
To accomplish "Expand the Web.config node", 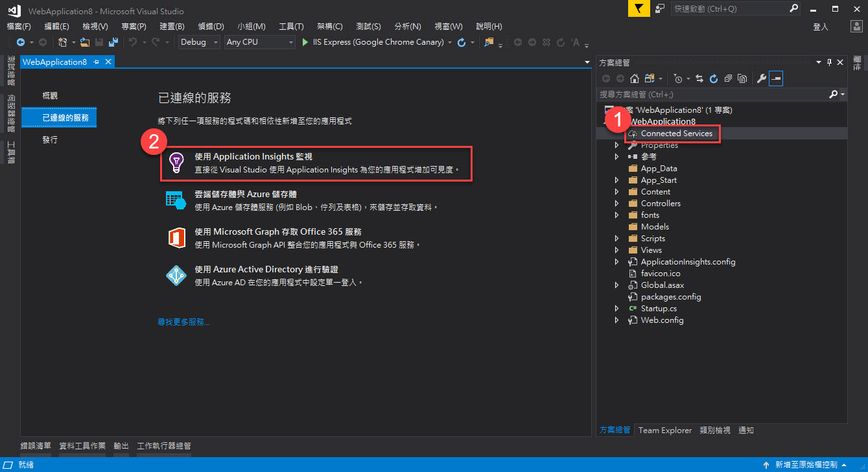I will click(616, 320).
